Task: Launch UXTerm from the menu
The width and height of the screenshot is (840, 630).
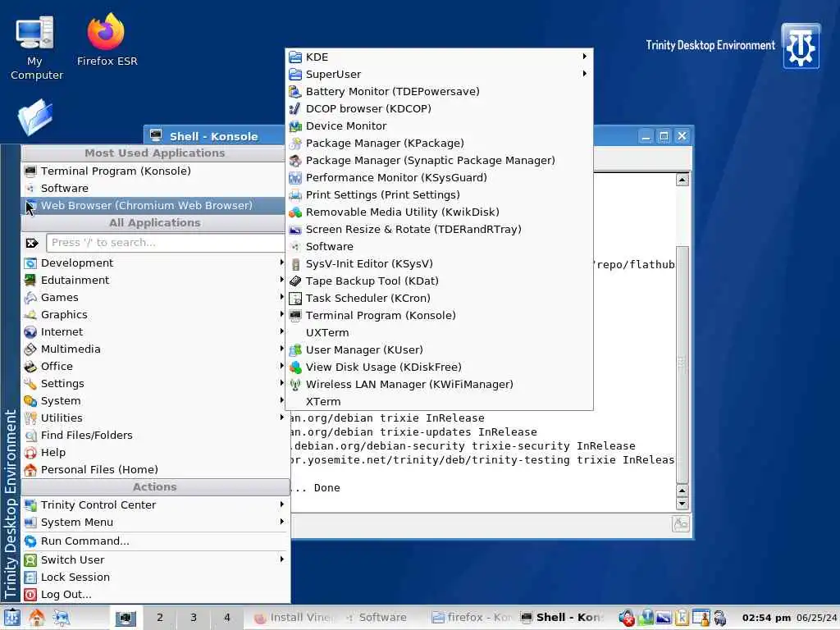Action: [x=439, y=332]
